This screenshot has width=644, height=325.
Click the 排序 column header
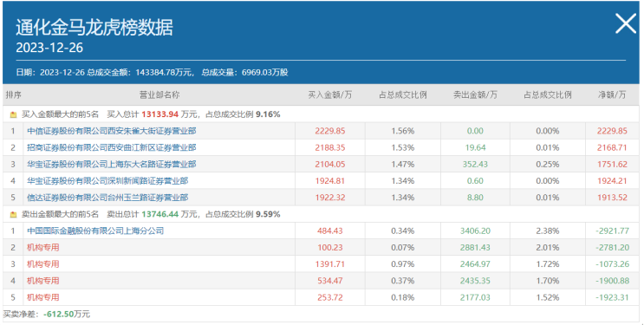(14, 95)
